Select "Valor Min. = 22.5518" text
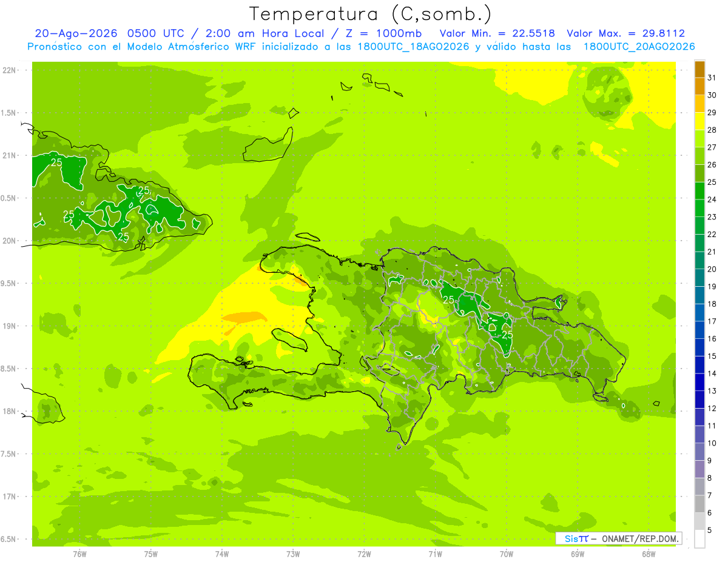 (x=497, y=33)
